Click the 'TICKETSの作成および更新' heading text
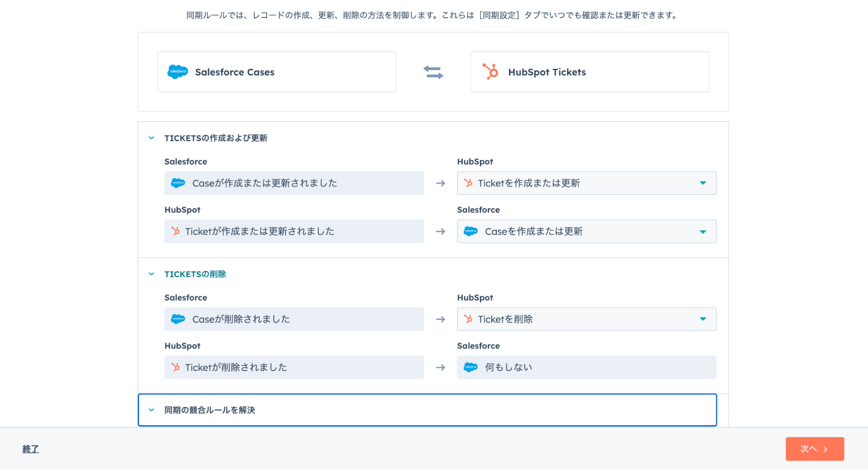 pyautogui.click(x=216, y=138)
